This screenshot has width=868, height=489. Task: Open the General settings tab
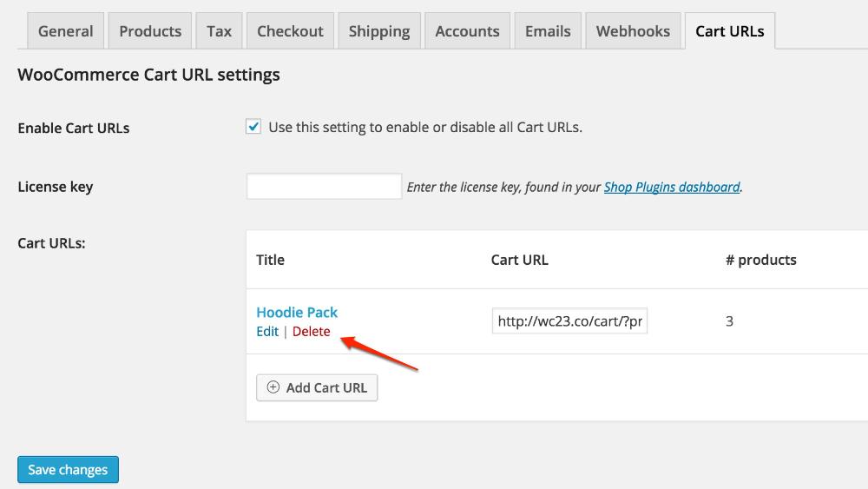(x=65, y=31)
